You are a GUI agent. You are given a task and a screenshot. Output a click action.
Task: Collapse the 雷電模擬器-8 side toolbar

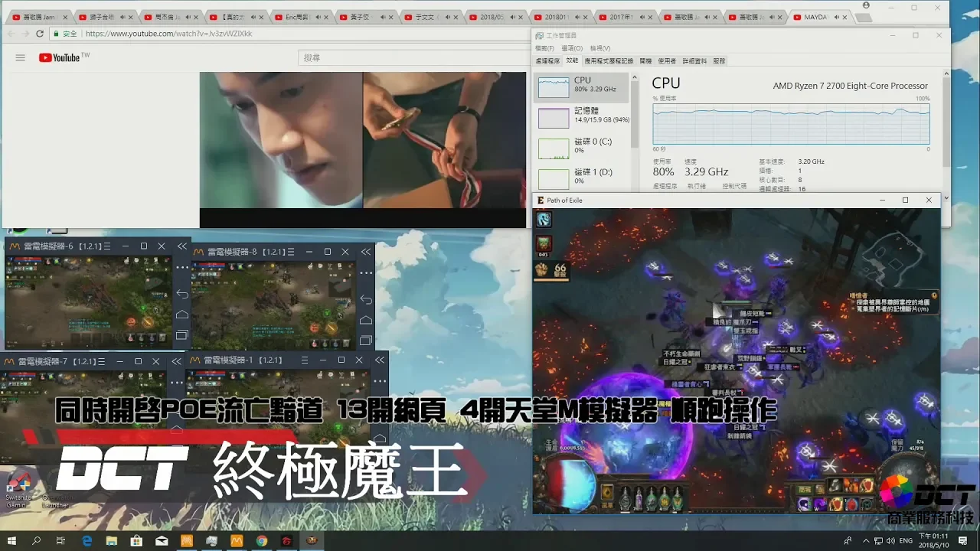point(366,252)
